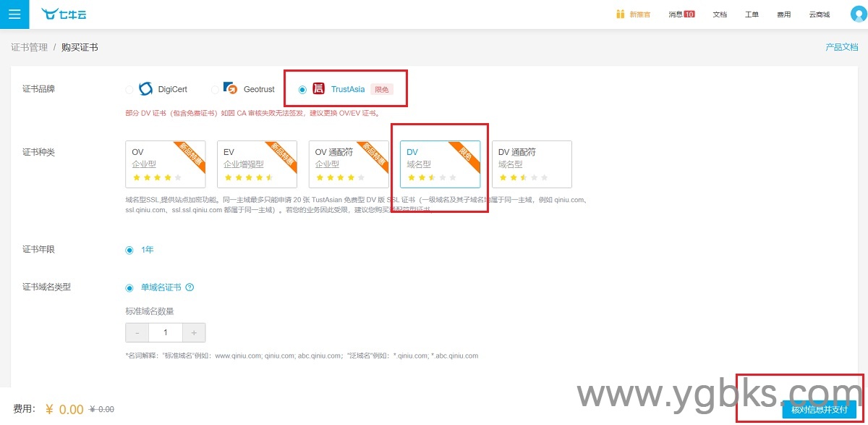Viewport: 868px width, 425px height.
Task: Click the TrustAsia brand logo
Action: coord(318,89)
